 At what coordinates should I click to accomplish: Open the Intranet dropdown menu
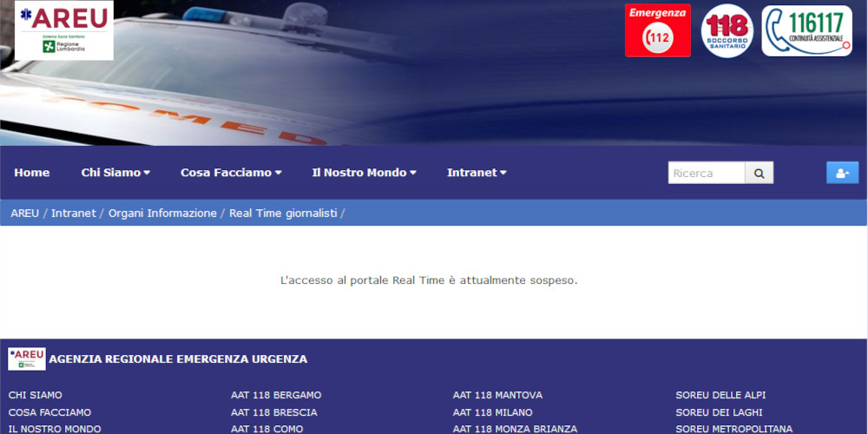pyautogui.click(x=477, y=173)
